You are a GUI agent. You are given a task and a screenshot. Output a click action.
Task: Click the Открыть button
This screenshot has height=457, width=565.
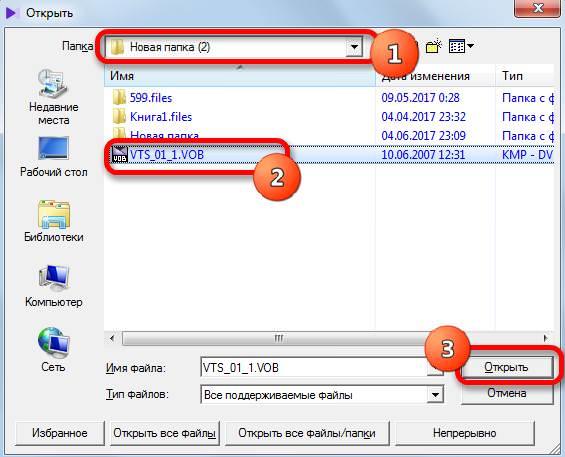click(506, 367)
